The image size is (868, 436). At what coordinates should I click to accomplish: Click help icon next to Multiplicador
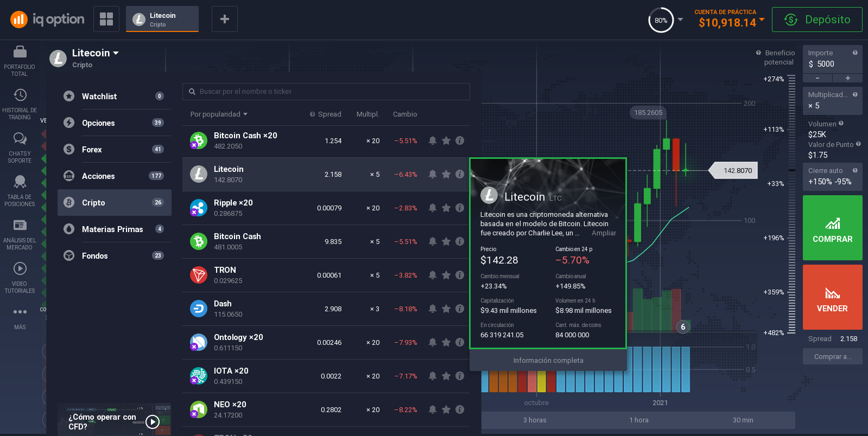coord(855,94)
